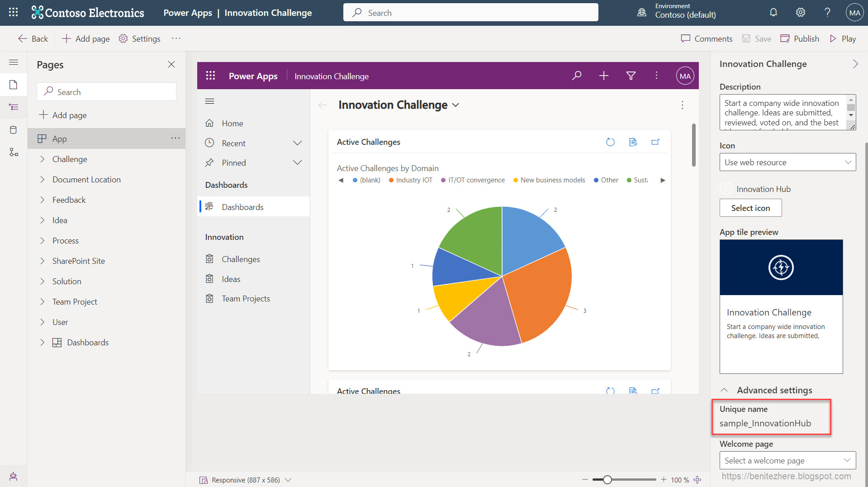Image resolution: width=868 pixels, height=487 pixels.
Task: Collapse the preview site map hamburger
Action: click(x=209, y=101)
